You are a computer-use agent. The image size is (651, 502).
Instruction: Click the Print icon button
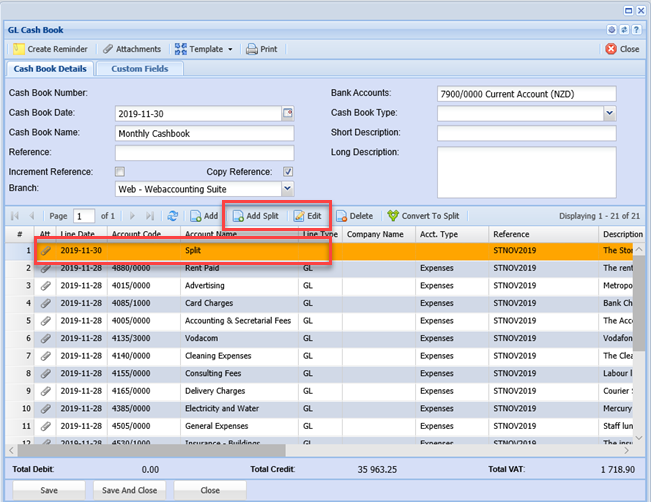(x=261, y=49)
